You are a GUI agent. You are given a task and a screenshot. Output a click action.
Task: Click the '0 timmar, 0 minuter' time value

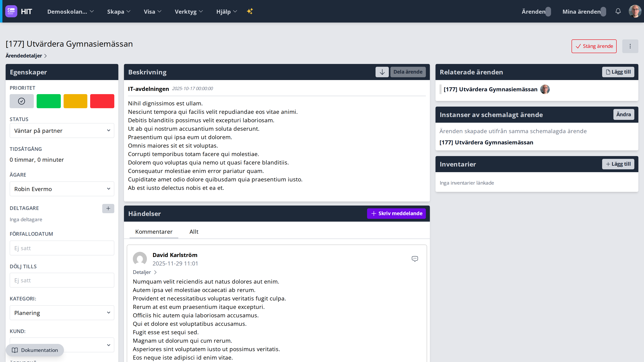37,160
